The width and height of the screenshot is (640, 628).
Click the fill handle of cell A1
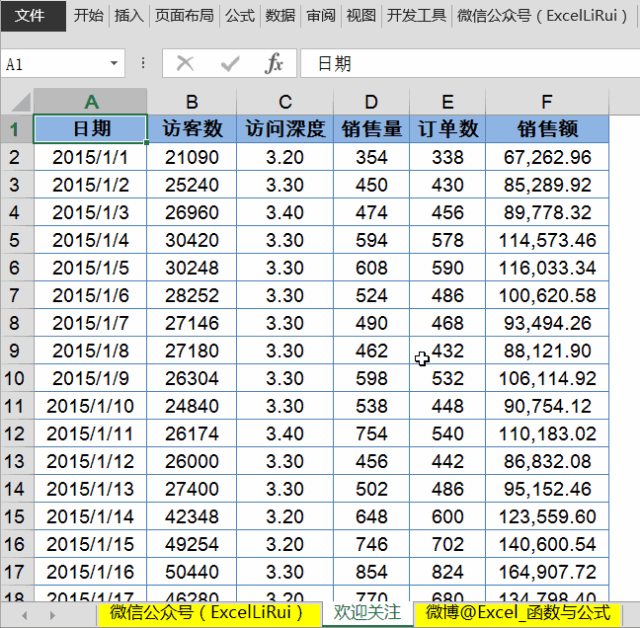click(x=147, y=142)
